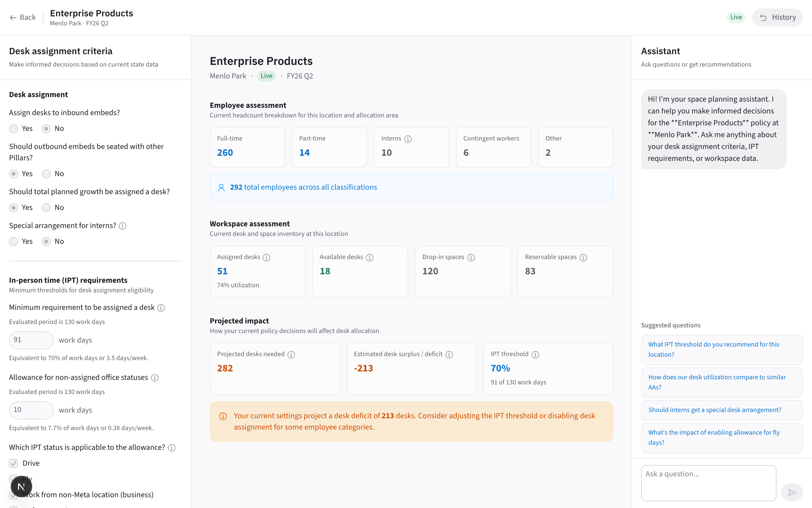Click the Interns count 10 in Employee assessment

point(387,153)
